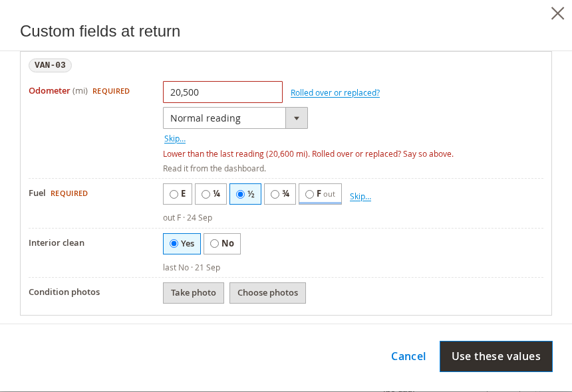The image size is (572, 392).
Task: Open the Rolled over or replaced link
Action: coord(335,92)
